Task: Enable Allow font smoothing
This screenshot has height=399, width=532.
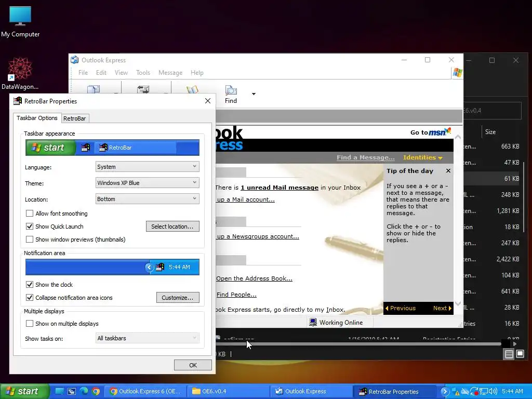Action: [30, 214]
